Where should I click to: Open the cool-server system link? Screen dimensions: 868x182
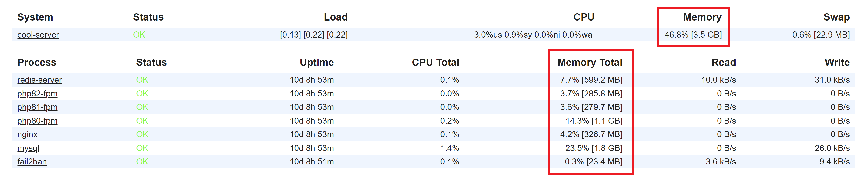click(38, 35)
